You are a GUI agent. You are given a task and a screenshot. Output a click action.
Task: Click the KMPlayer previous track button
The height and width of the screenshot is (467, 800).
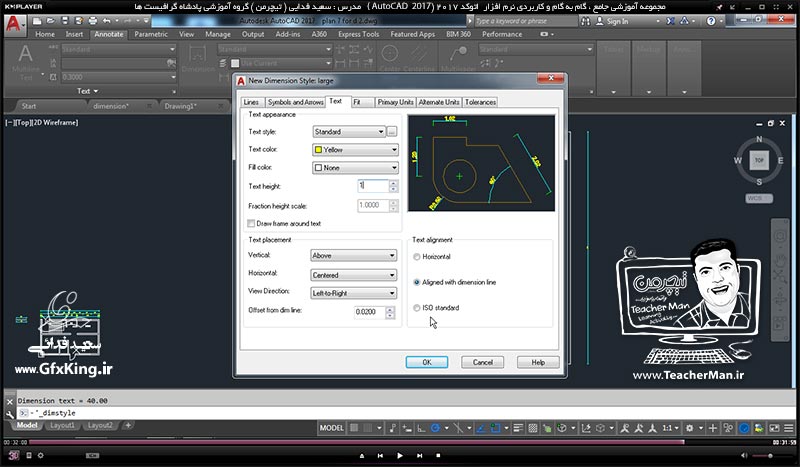[x=380, y=455]
